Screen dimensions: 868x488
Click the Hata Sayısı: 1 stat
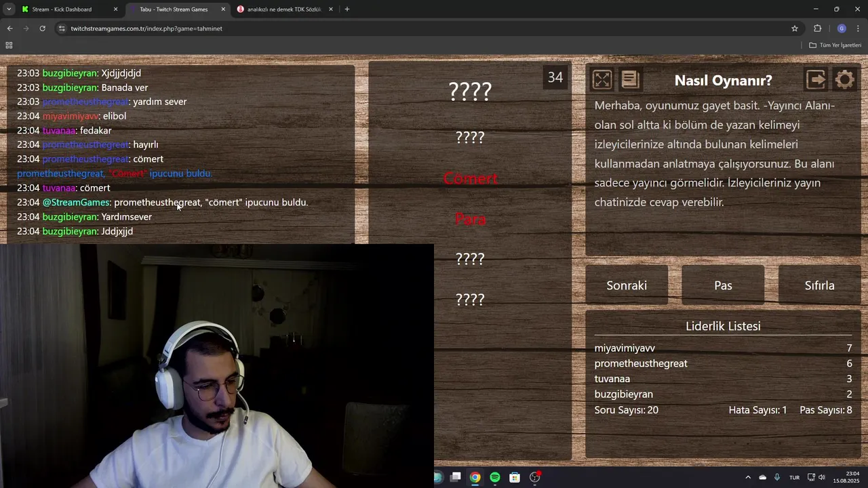(757, 410)
